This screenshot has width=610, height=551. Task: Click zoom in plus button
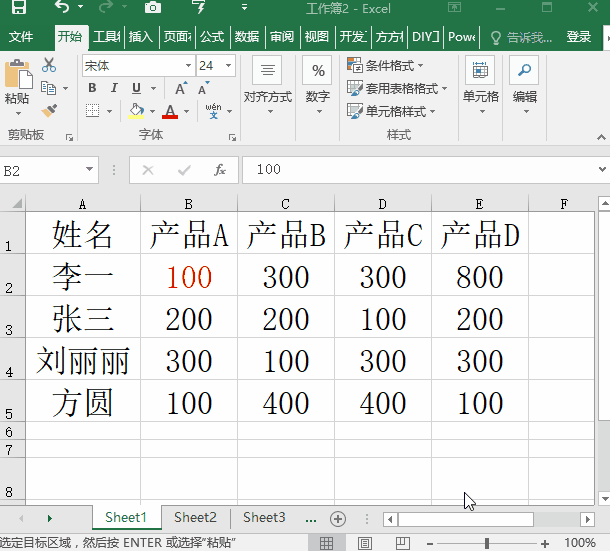coord(545,544)
